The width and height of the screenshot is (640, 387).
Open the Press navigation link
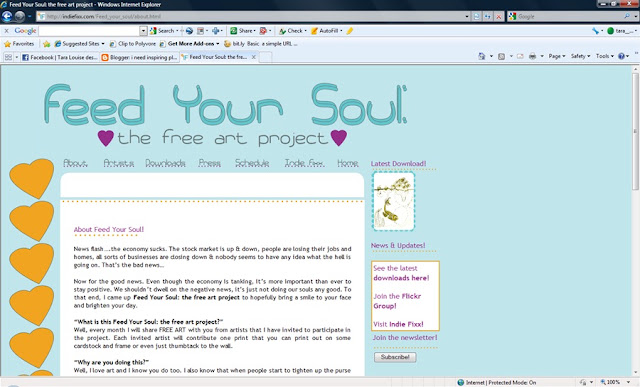pos(210,163)
